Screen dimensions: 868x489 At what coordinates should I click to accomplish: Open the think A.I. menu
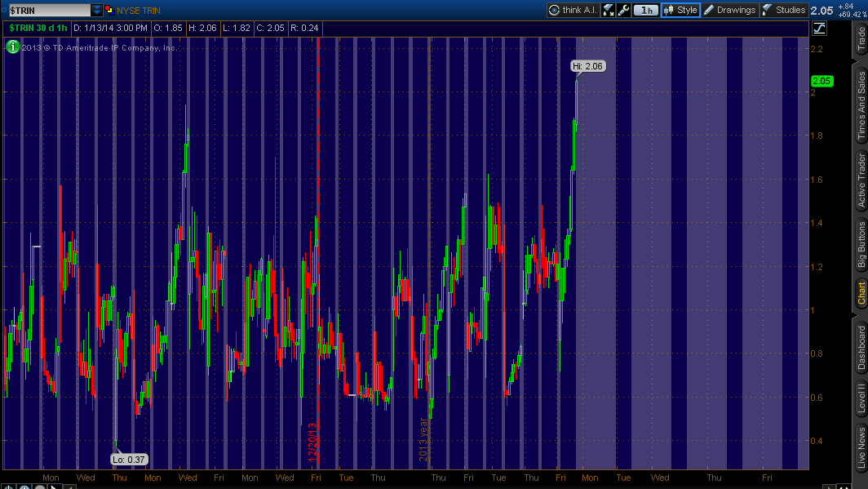click(573, 10)
